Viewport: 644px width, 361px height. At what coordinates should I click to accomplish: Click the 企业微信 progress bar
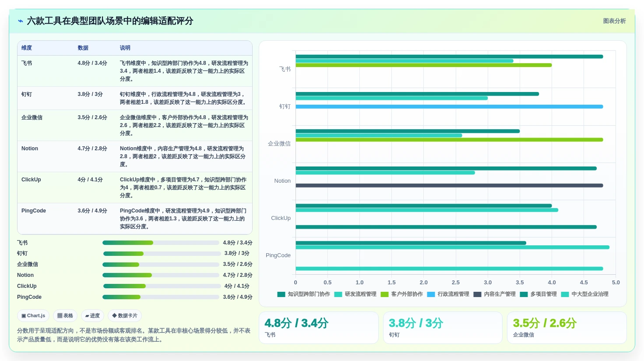coord(161,265)
